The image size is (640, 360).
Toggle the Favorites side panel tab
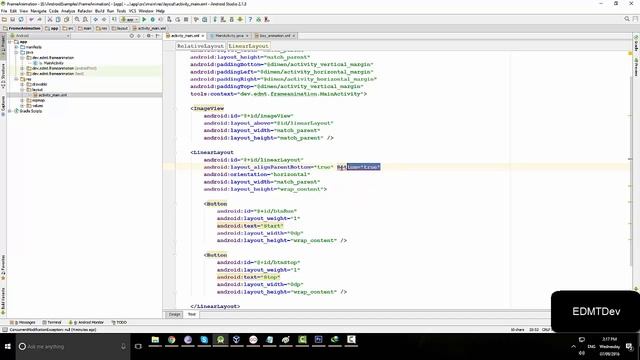coord(3,267)
